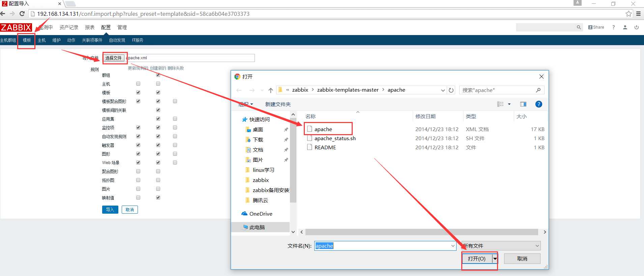This screenshot has width=644, height=276.
Task: Click the Zabbix search magnifier icon
Action: [579, 27]
